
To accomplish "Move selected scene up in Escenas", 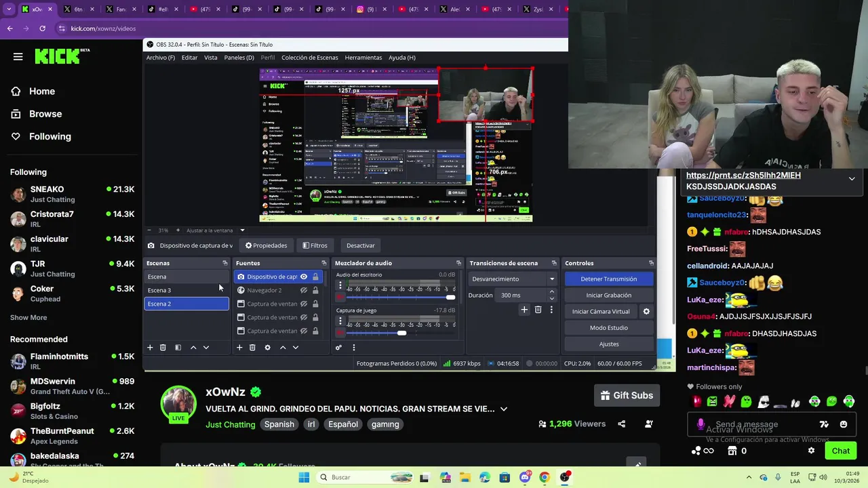I will (193, 348).
